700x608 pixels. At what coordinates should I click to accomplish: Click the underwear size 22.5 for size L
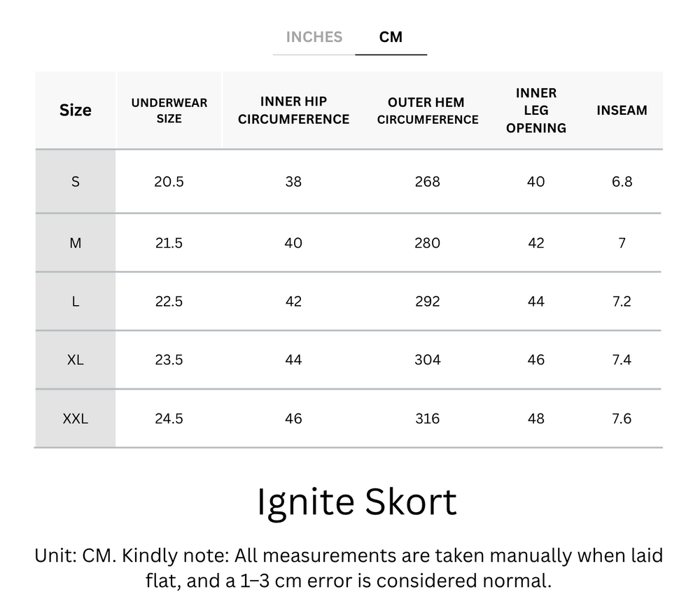169,301
